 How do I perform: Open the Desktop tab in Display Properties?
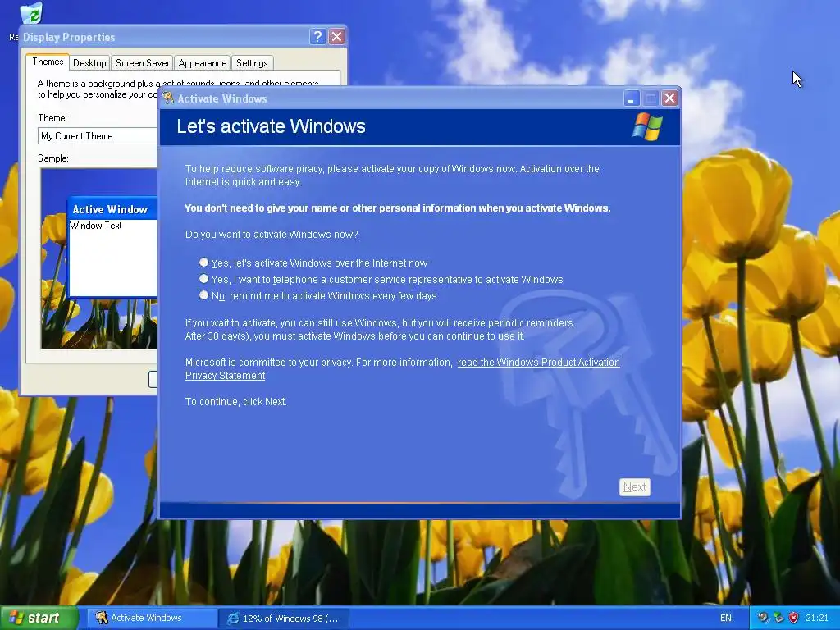click(89, 63)
